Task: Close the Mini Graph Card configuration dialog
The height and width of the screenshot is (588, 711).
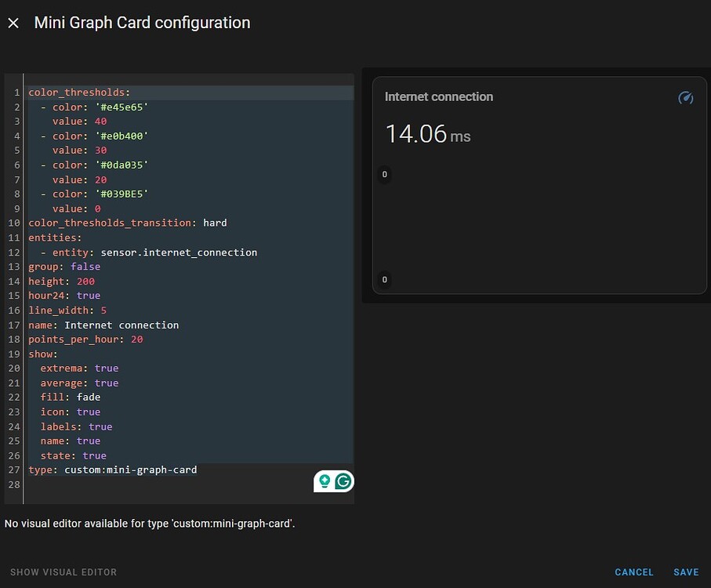Action: point(13,23)
